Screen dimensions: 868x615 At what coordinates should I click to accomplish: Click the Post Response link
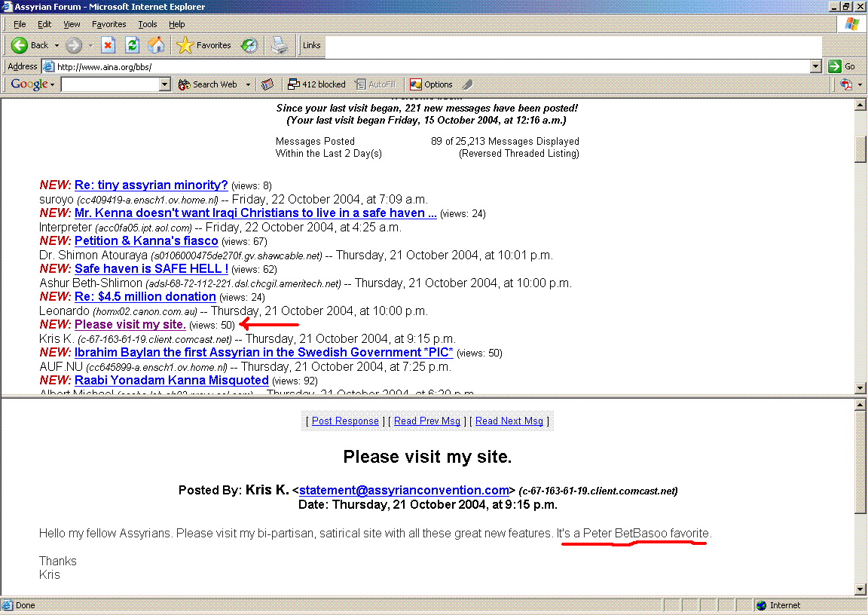pos(345,421)
